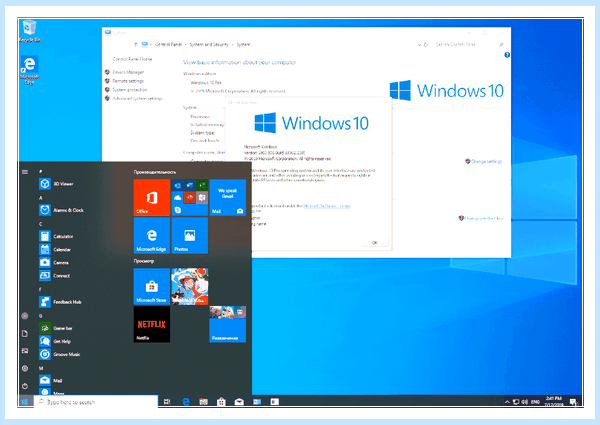The image size is (600, 425).
Task: Open System protection link
Action: click(x=130, y=90)
